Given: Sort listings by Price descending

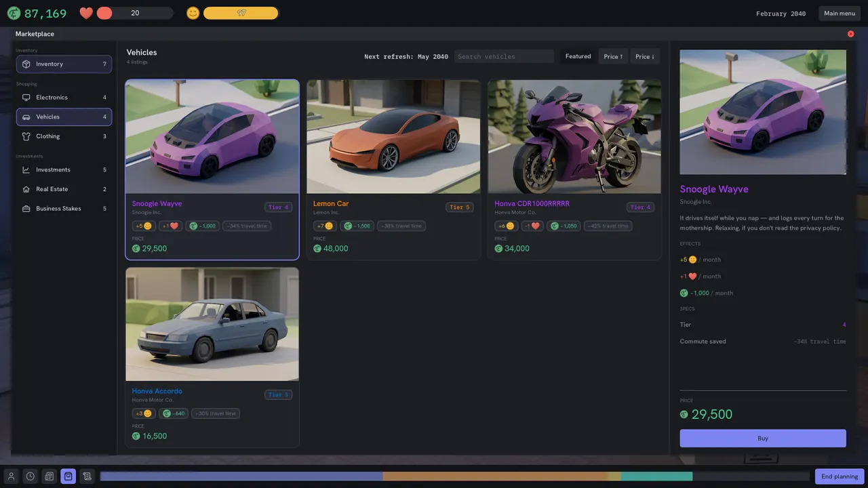Looking at the screenshot, I should pyautogui.click(x=645, y=56).
